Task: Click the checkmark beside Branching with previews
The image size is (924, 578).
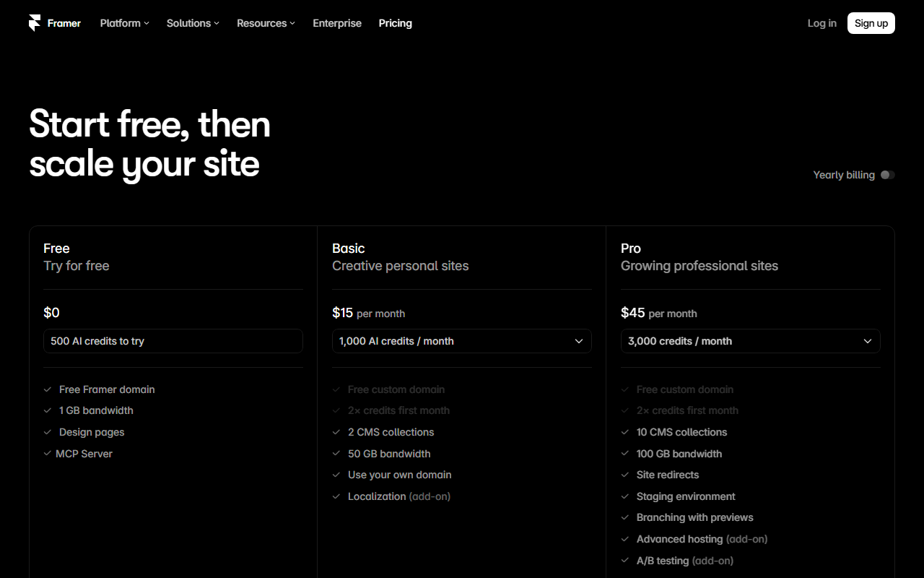Action: [x=625, y=517]
